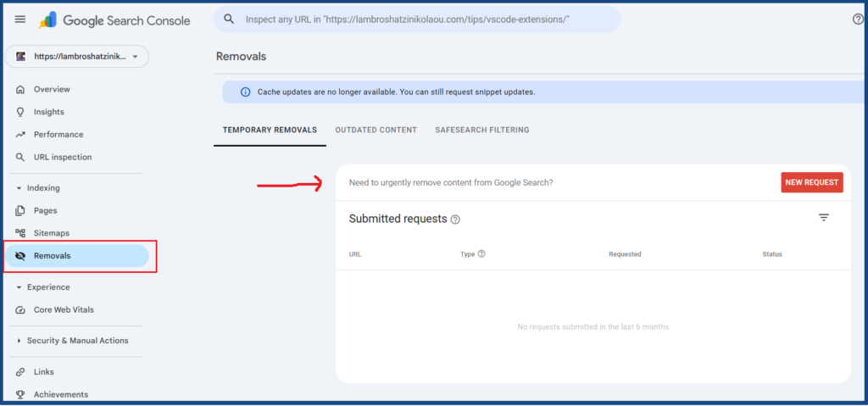Click the URL column header

coord(355,254)
